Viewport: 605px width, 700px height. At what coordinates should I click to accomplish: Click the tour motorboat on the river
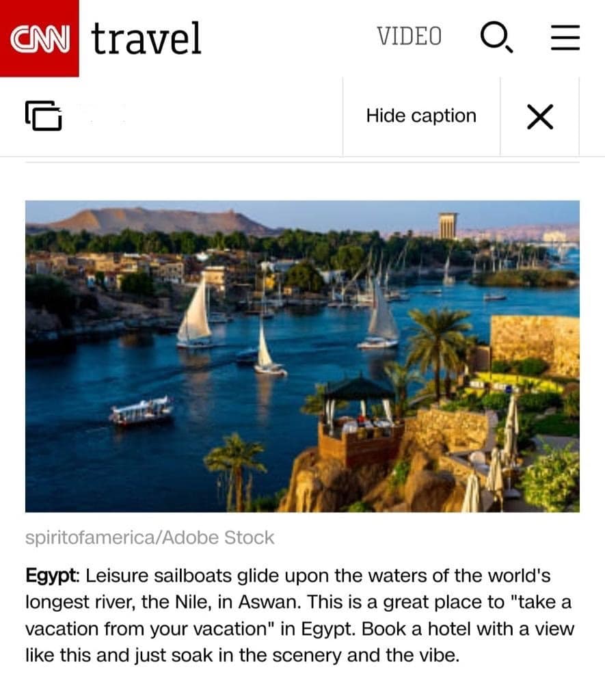(x=142, y=411)
